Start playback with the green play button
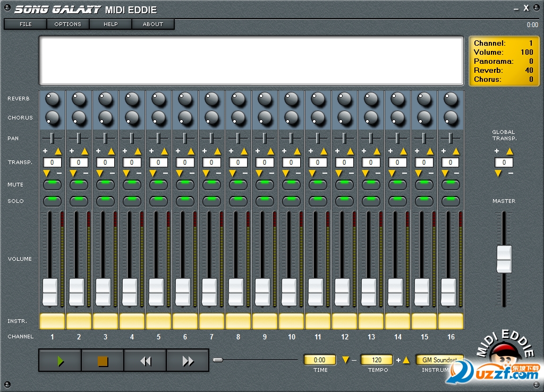This screenshot has width=544, height=392. 60,361
